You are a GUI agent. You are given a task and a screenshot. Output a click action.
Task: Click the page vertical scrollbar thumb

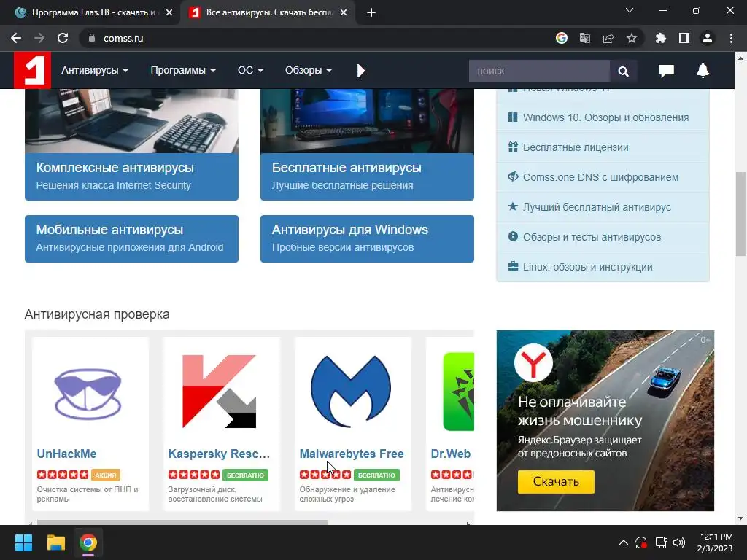point(740,214)
